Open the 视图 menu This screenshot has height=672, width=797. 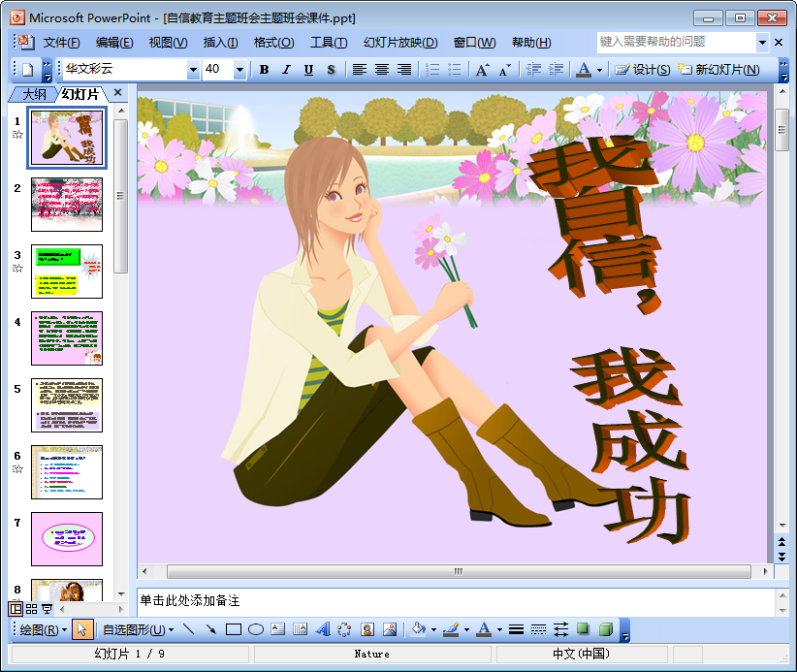[168, 43]
